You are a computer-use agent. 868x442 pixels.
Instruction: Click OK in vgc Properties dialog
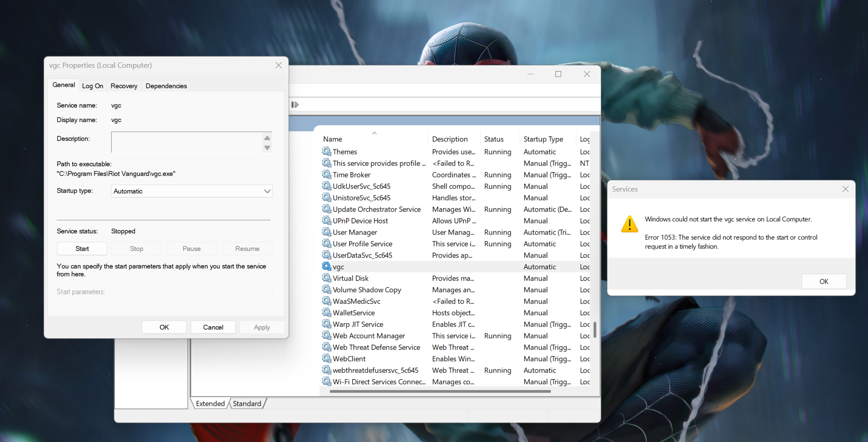(x=164, y=327)
